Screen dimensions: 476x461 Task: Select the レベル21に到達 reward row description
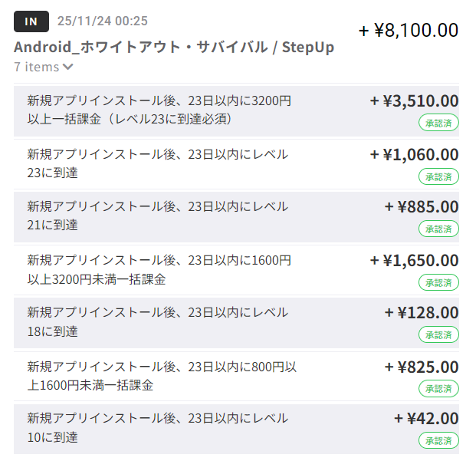[x=158, y=216]
